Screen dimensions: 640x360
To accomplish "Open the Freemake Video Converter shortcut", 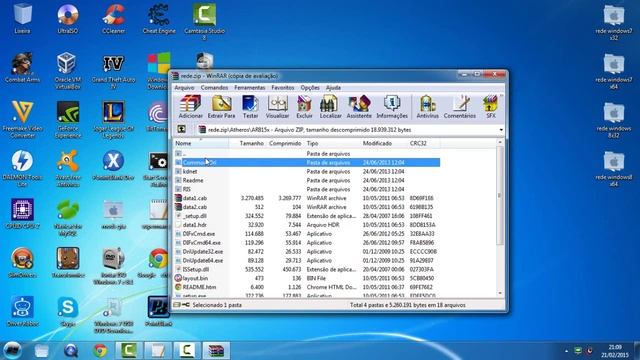I will coord(22,119).
